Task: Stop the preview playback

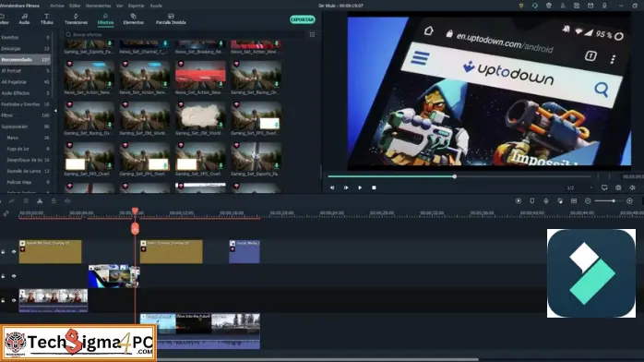Action: coord(374,187)
